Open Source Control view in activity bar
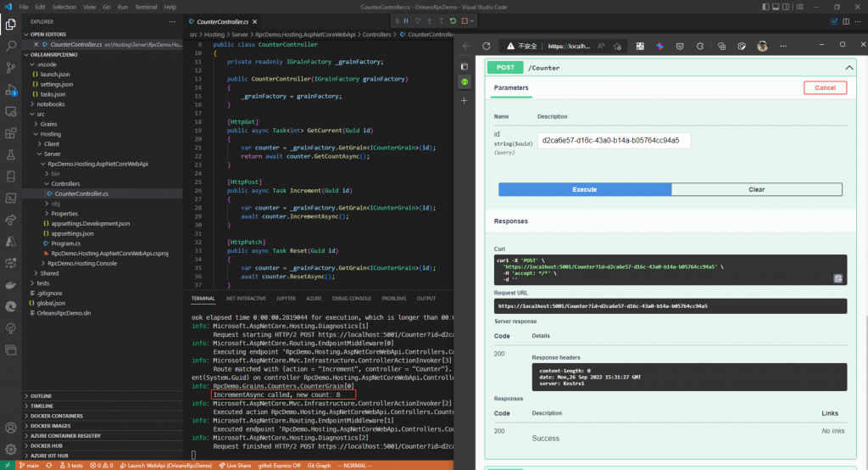 point(11,67)
